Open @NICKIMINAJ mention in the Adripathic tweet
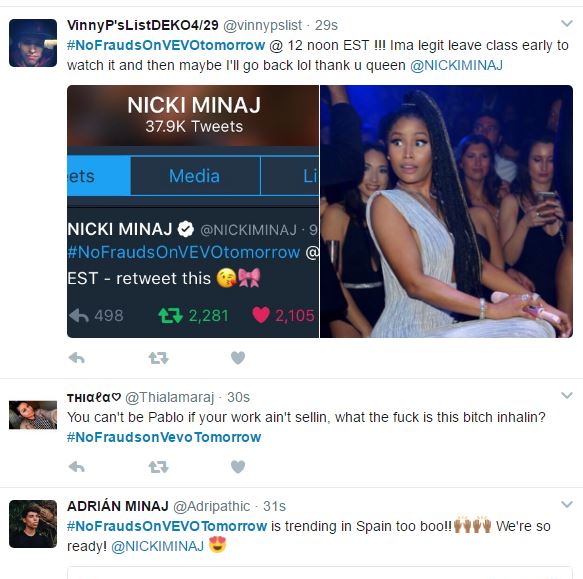Viewport: 583px width, 579px height. pyautogui.click(x=157, y=546)
